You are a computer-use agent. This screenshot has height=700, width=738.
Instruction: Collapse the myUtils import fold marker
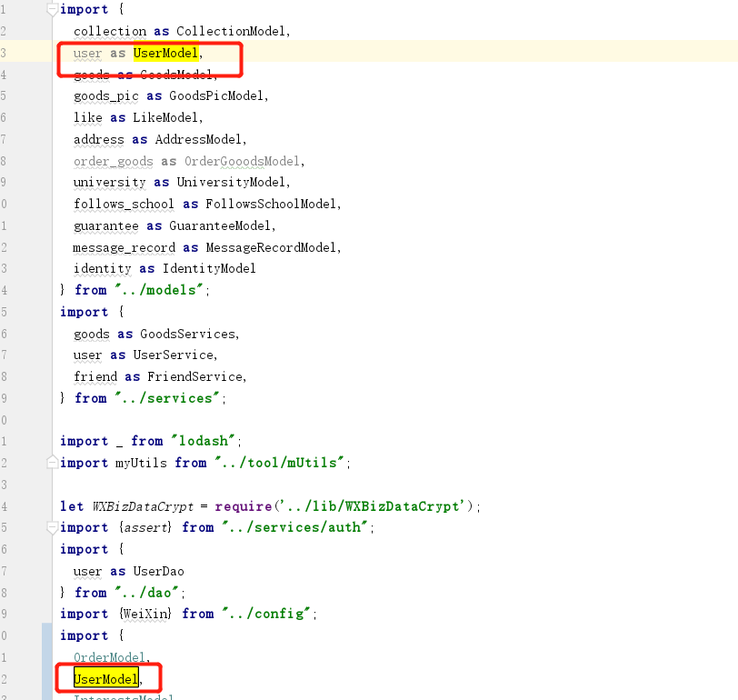pos(50,463)
